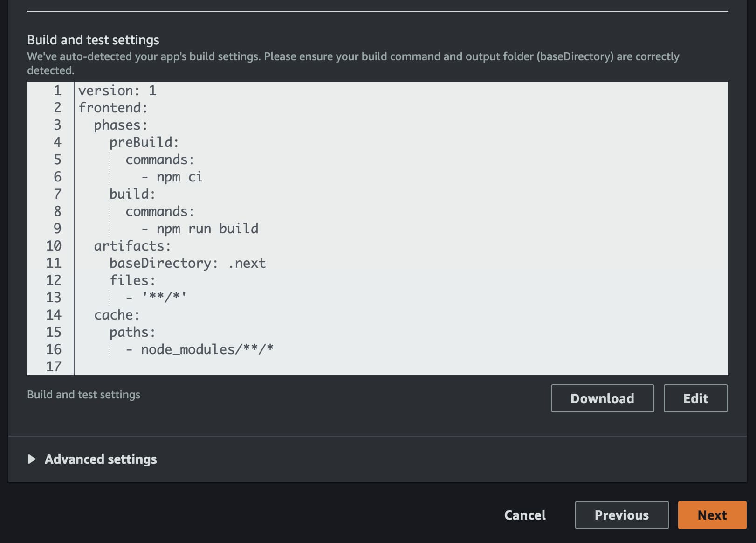Image resolution: width=756 pixels, height=543 pixels.
Task: Select the 'preBuild:' line in the code
Action: pyautogui.click(x=144, y=142)
